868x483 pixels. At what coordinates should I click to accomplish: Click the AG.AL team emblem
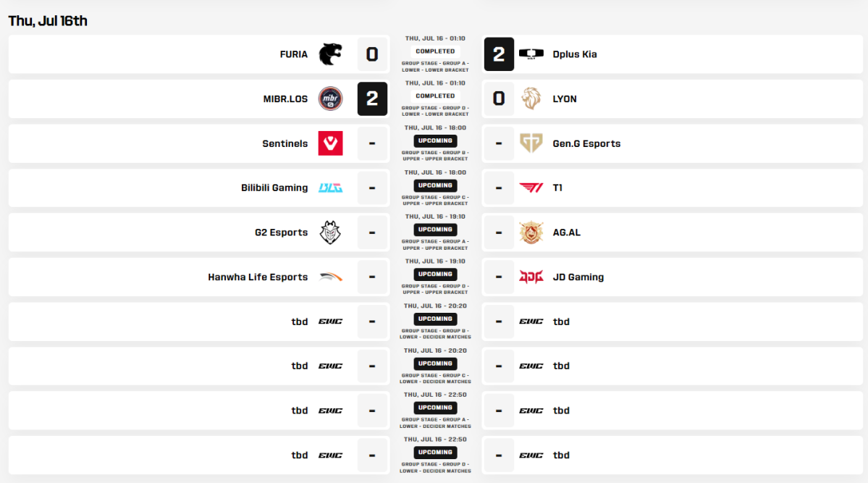point(531,232)
